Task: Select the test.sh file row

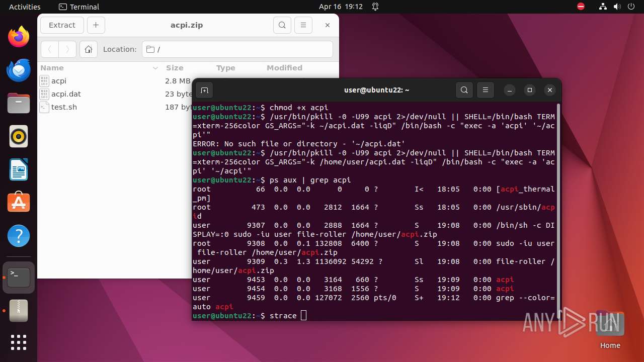Action: 116,107
